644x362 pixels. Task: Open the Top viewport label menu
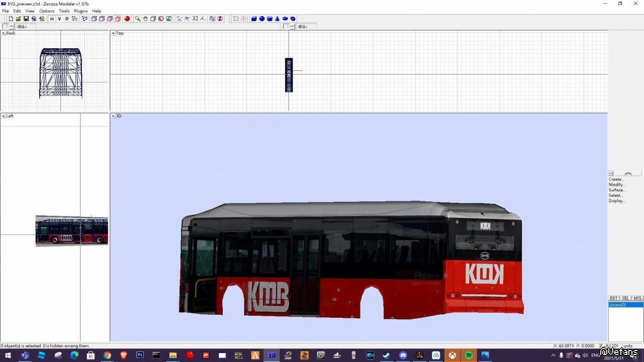[x=118, y=33]
